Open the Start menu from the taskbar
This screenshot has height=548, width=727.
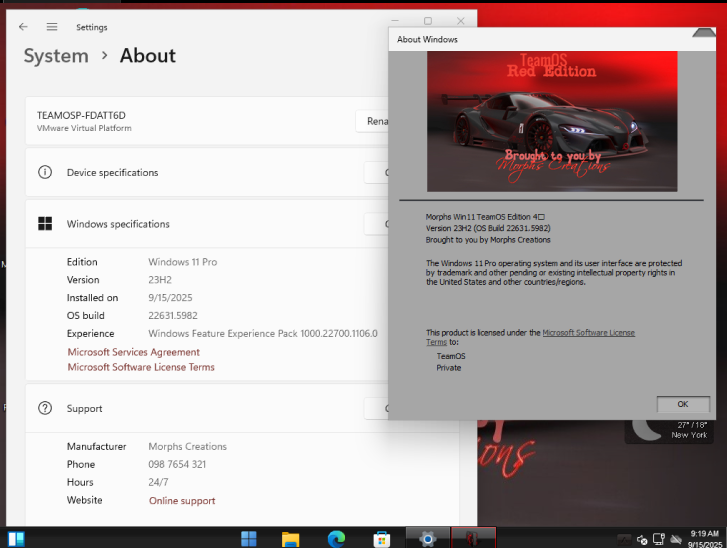(249, 539)
